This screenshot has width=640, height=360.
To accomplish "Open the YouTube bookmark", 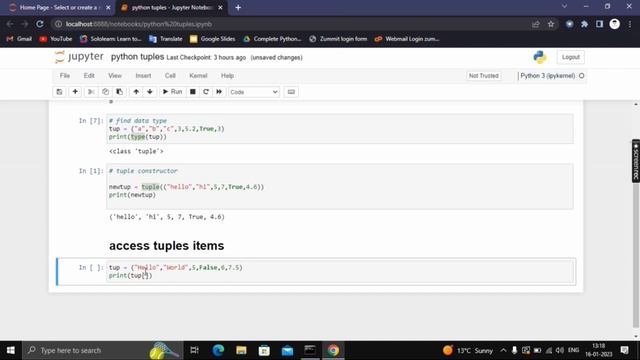I will click(x=56, y=39).
